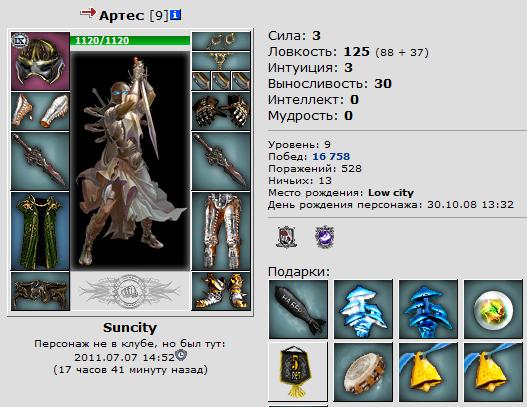The width and height of the screenshot is (527, 407).
Task: Open the bomb gift in Подарки
Action: click(298, 309)
